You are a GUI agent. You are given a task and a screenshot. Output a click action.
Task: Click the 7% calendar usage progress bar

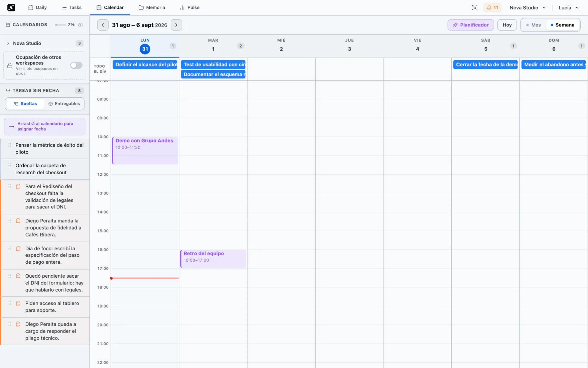(60, 25)
